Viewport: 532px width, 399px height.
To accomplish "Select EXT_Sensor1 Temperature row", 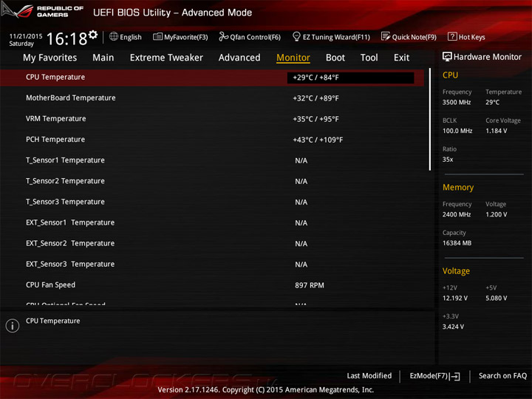I will pyautogui.click(x=212, y=222).
